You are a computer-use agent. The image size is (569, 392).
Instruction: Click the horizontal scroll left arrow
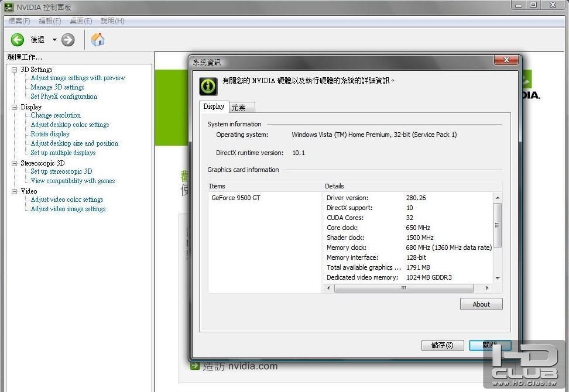point(328,288)
